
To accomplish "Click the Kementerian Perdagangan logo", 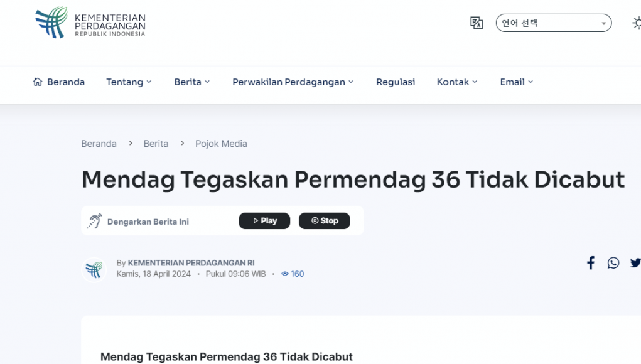I will [90, 23].
